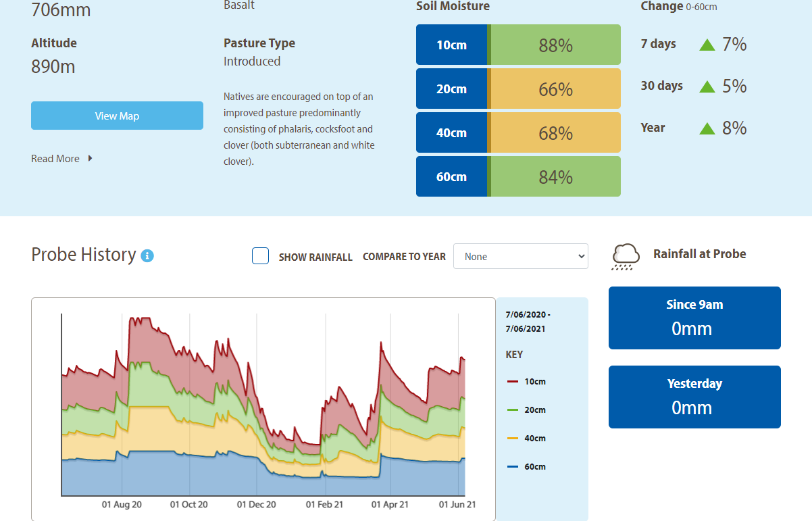Toggle the 20cm series in chart key
The image size is (812, 521).
pos(534,410)
